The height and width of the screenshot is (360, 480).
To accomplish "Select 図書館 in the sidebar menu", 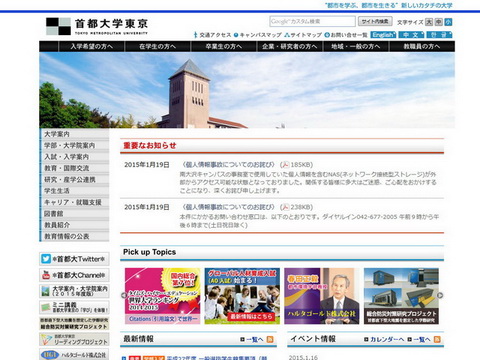I will (x=74, y=213).
